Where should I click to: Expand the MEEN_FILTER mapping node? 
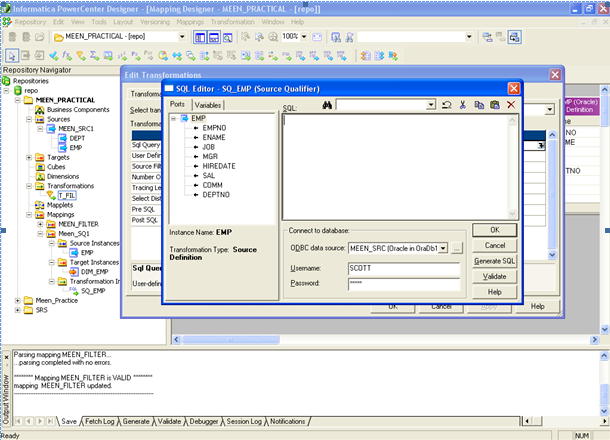point(40,224)
